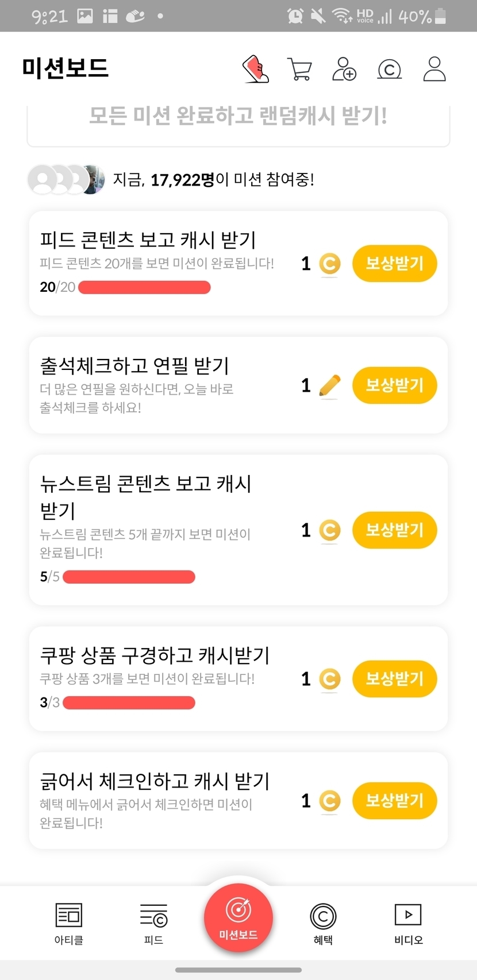Open the 혜택 tab
The height and width of the screenshot is (980, 477).
tap(323, 923)
